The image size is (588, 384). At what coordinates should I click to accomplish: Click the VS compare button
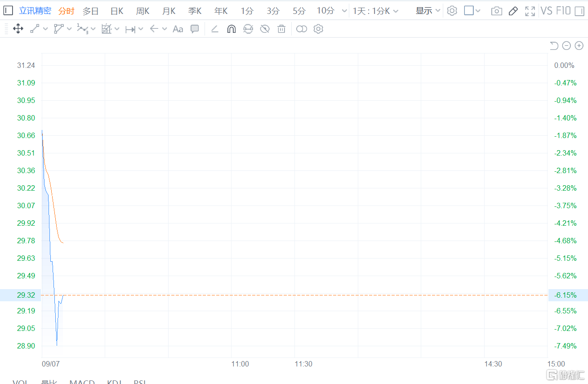[546, 11]
